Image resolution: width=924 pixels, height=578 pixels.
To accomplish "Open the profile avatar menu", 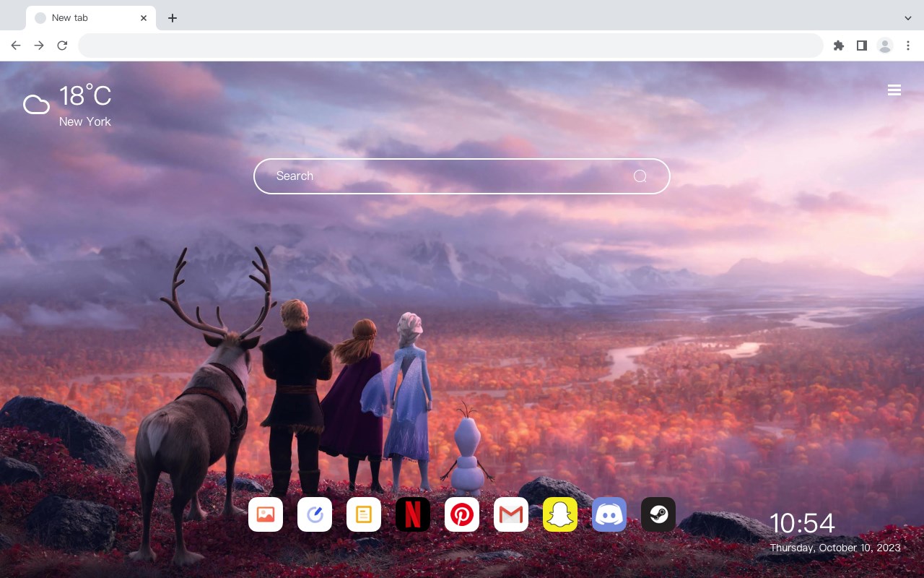I will pos(885,46).
